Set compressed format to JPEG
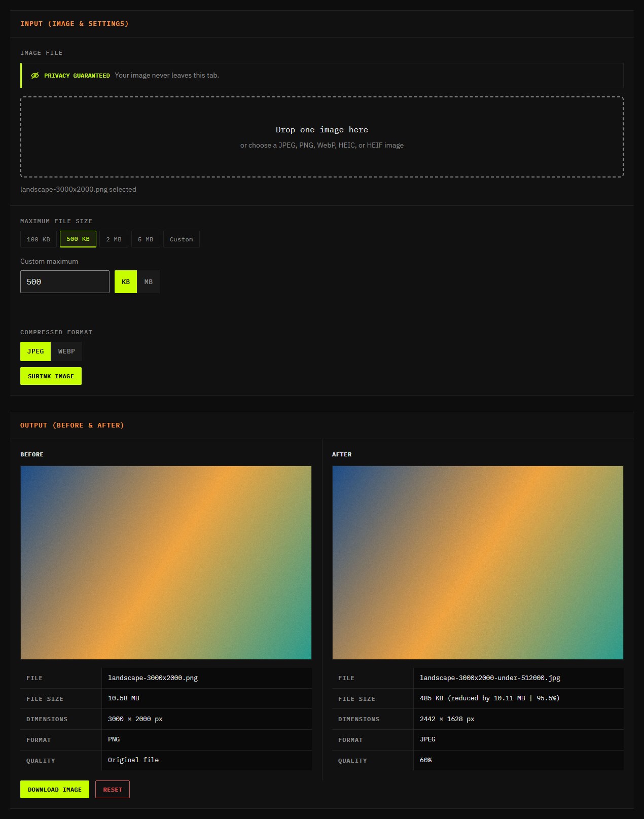 click(35, 351)
